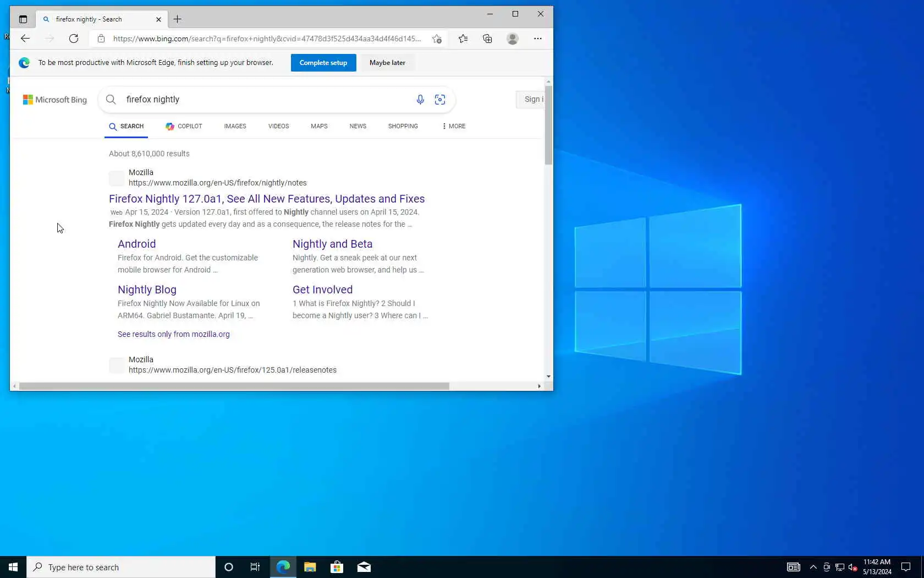Screen dimensions: 924x578
Task: Open the taskbar clock showing 11:42 AM
Action: tap(877, 567)
